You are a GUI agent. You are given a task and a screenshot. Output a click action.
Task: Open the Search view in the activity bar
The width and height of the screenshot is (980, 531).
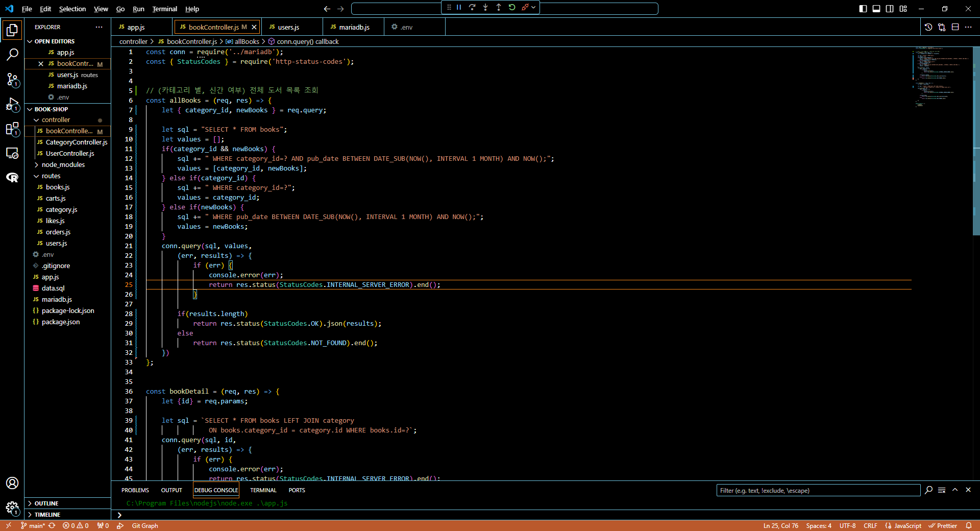pyautogui.click(x=12, y=55)
